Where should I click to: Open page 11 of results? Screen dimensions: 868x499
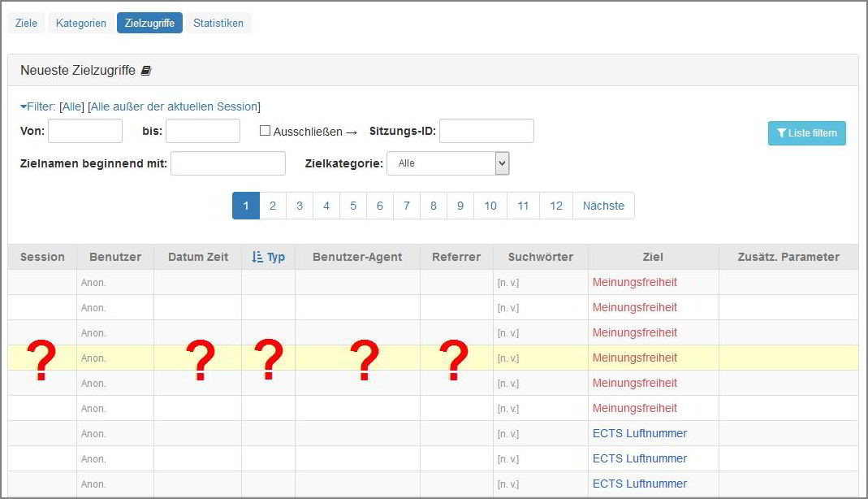523,206
